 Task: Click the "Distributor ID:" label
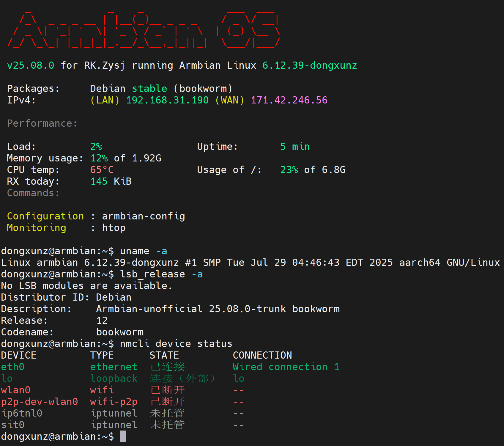tap(45, 297)
